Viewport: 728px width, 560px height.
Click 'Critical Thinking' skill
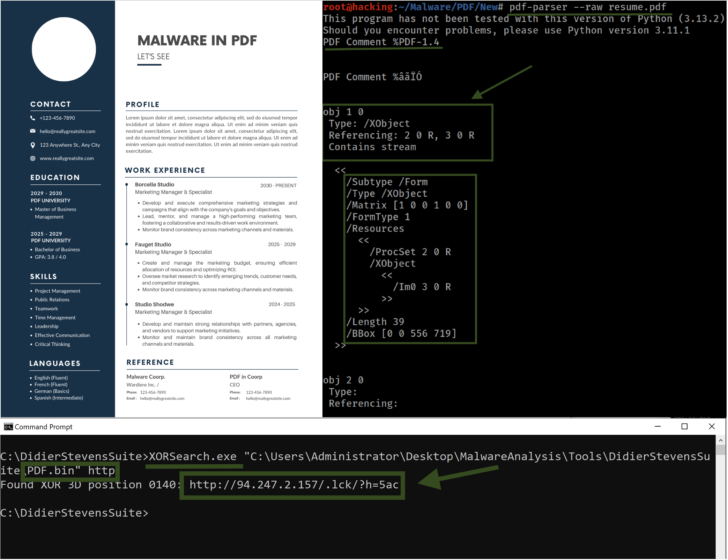tap(52, 345)
